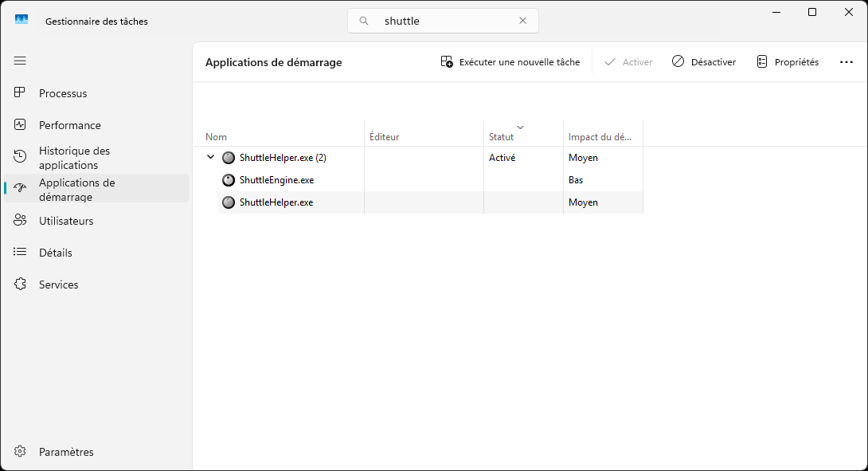Sort by the Nom column header
The image size is (868, 471).
(217, 137)
